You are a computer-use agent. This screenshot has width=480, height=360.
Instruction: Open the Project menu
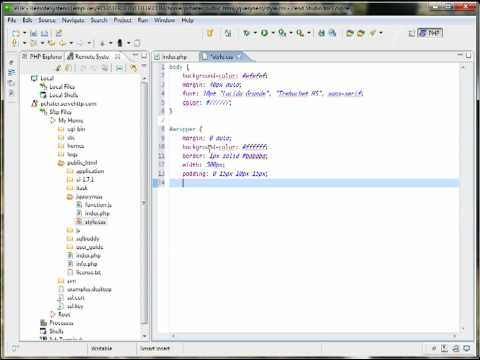[x=123, y=20]
